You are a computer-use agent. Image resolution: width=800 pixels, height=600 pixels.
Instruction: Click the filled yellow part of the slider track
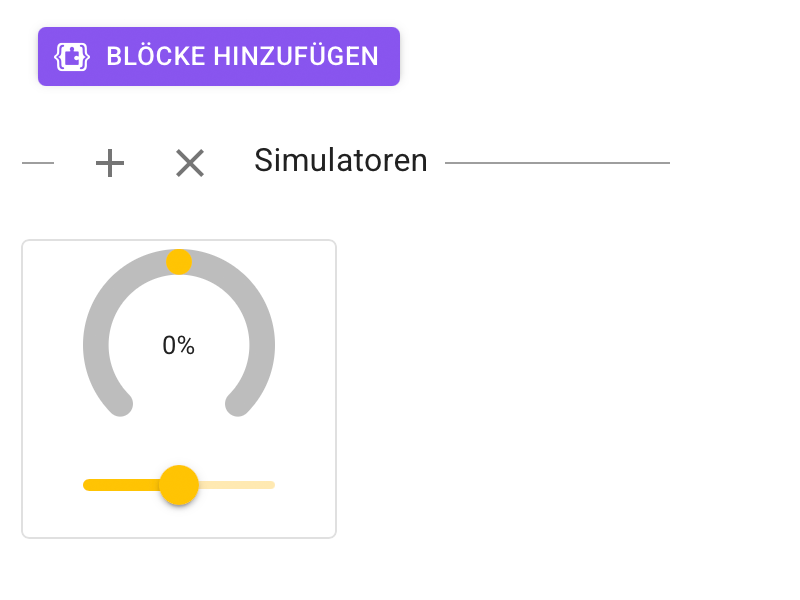tap(120, 485)
